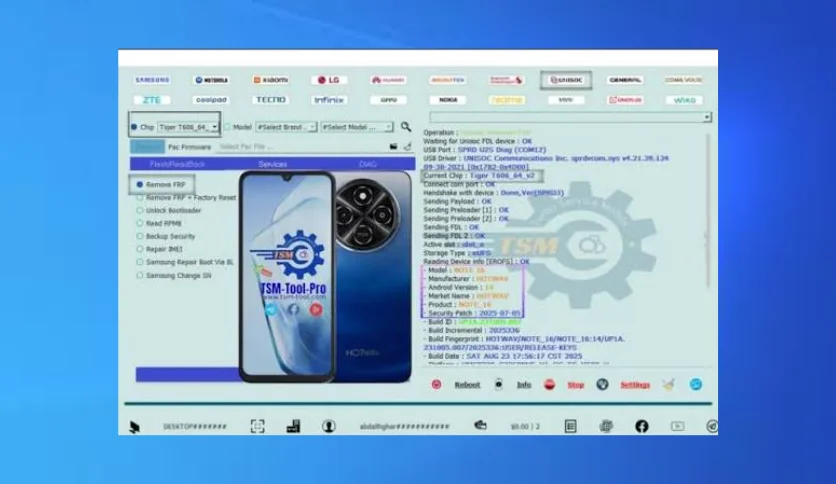Click the magnifier search icon beside model
The width and height of the screenshot is (836, 484).
406,126
